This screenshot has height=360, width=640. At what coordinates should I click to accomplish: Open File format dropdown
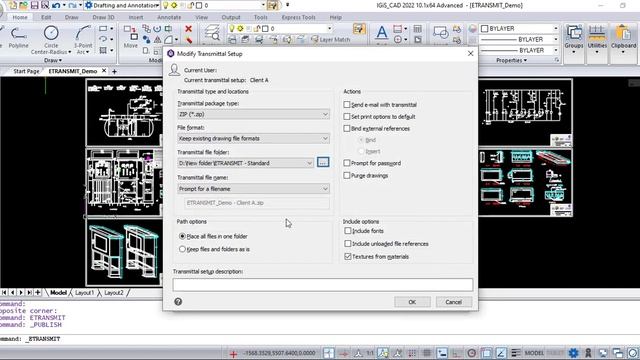[x=253, y=138]
